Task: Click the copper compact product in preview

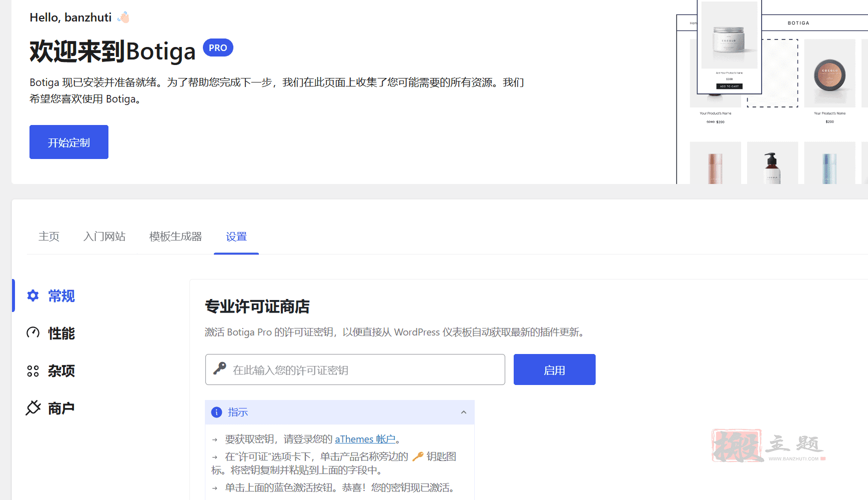Action: coord(830,75)
